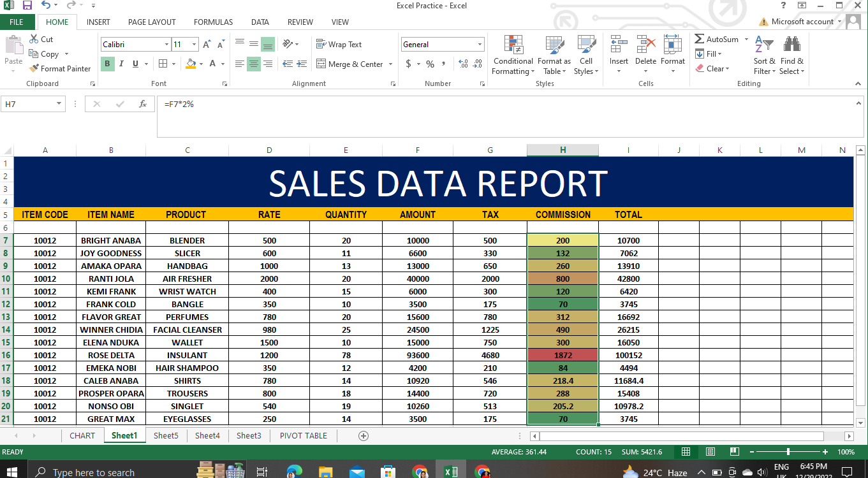Click the zoom slider in status bar

point(788,452)
